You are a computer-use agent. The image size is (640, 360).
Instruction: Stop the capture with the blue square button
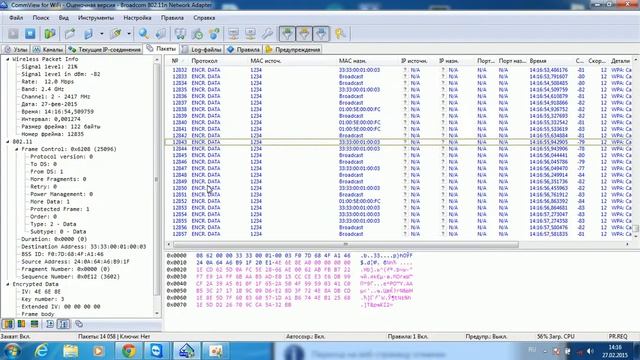tap(30, 34)
